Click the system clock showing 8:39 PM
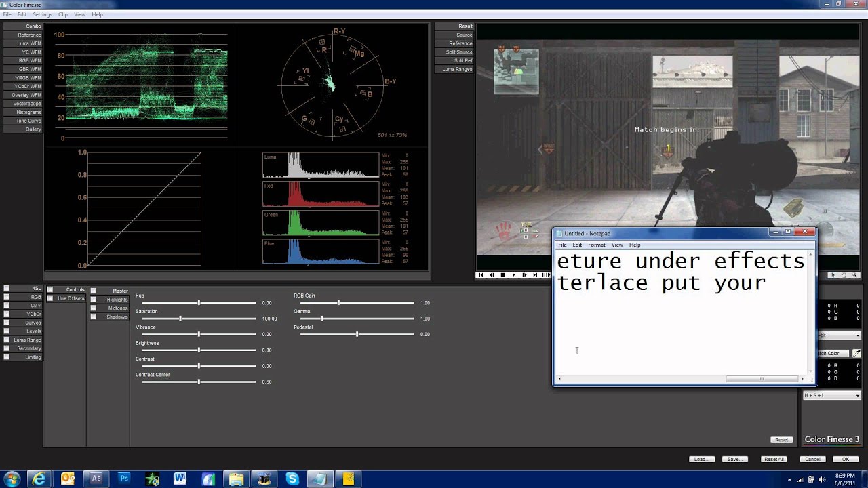This screenshot has height=488, width=868. pyautogui.click(x=845, y=476)
